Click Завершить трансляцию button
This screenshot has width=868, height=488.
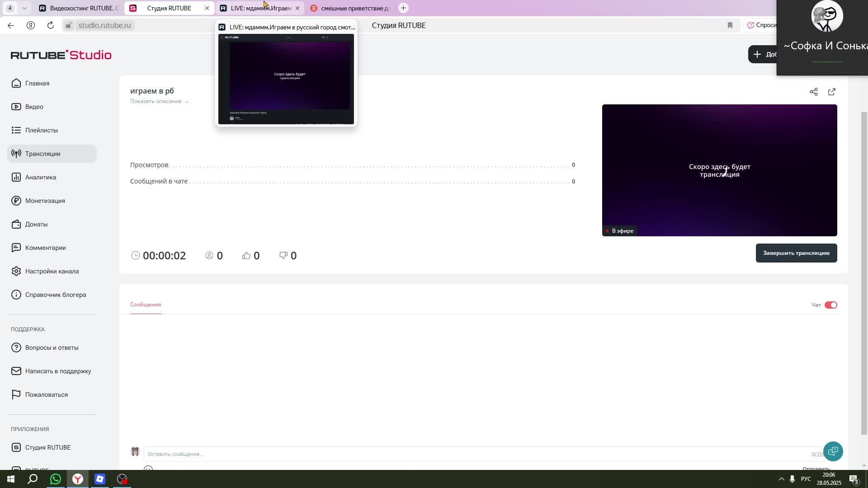pyautogui.click(x=796, y=253)
